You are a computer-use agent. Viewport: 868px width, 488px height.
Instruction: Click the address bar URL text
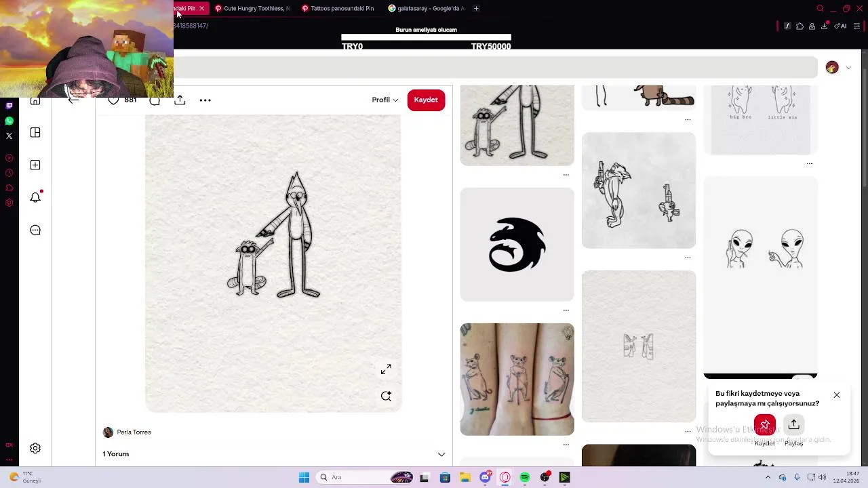click(x=191, y=26)
